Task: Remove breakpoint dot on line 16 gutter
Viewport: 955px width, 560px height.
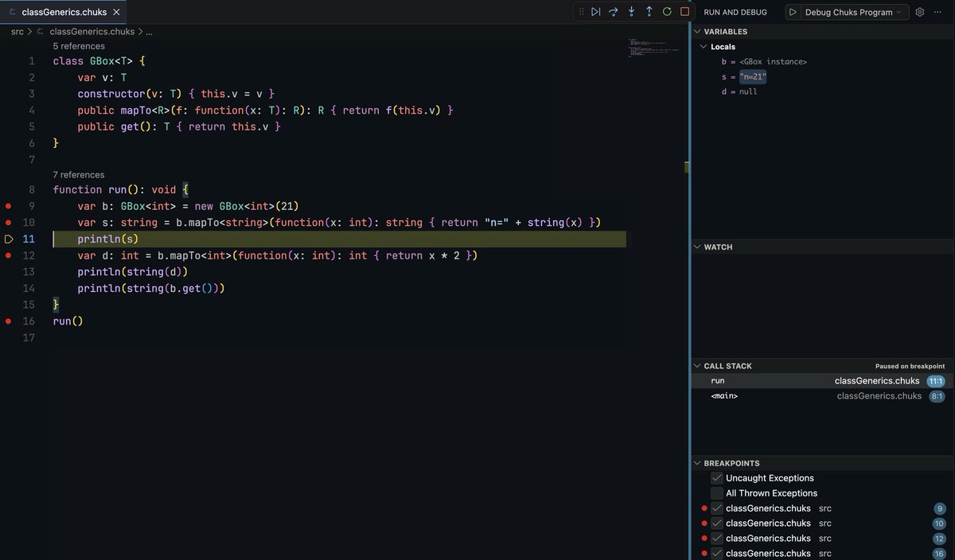Action: click(x=9, y=321)
